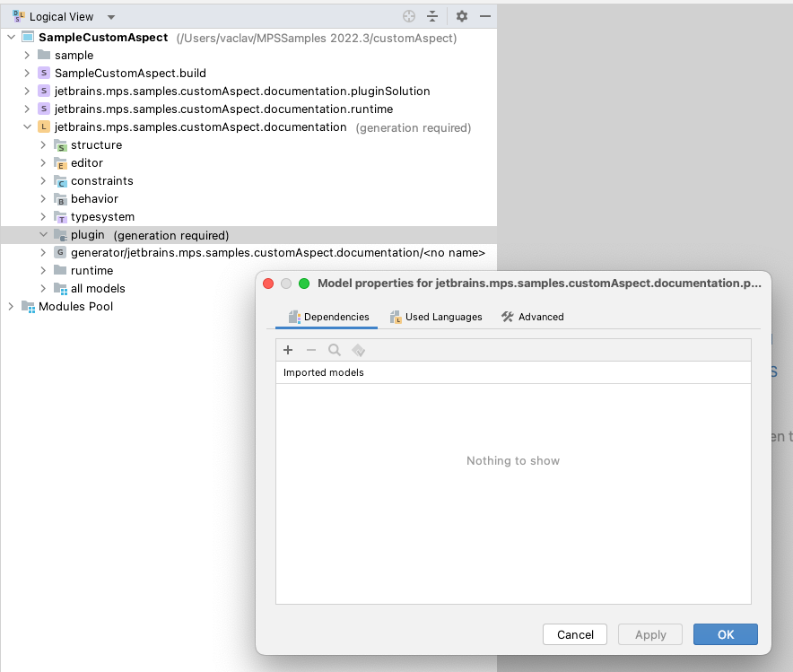Screen dimensions: 793x672
Task: Switch to the Used Languages tab
Action: (x=436, y=317)
